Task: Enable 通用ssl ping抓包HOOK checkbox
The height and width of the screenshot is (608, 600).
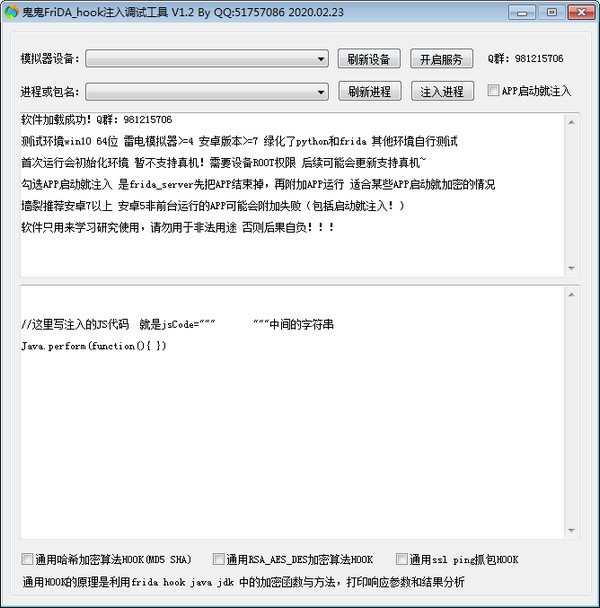Action: [x=402, y=559]
